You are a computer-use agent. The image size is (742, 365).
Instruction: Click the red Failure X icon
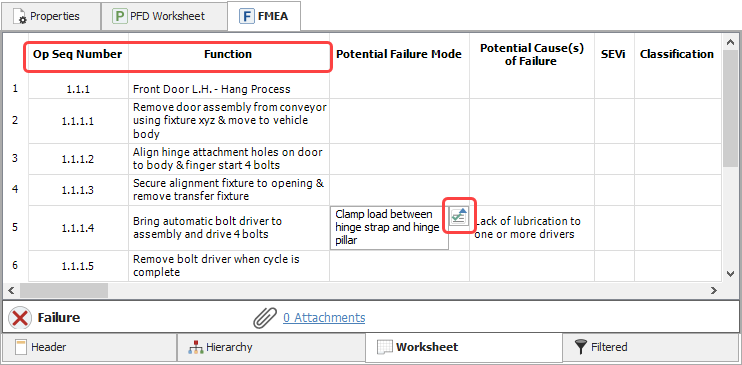coord(20,317)
